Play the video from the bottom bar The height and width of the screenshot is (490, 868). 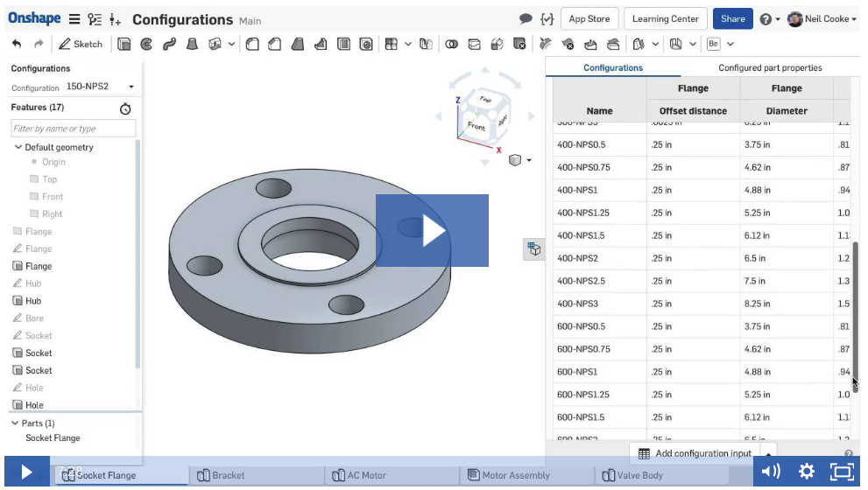[x=26, y=472]
